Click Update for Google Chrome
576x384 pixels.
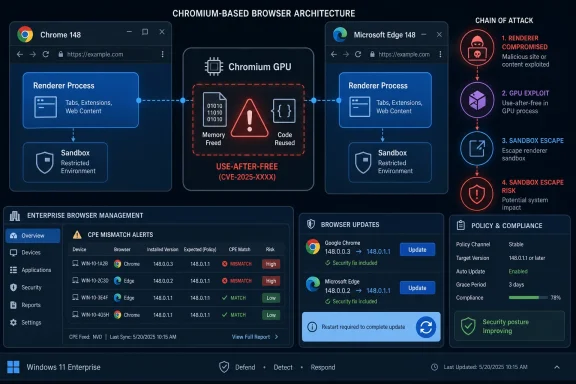pos(417,250)
